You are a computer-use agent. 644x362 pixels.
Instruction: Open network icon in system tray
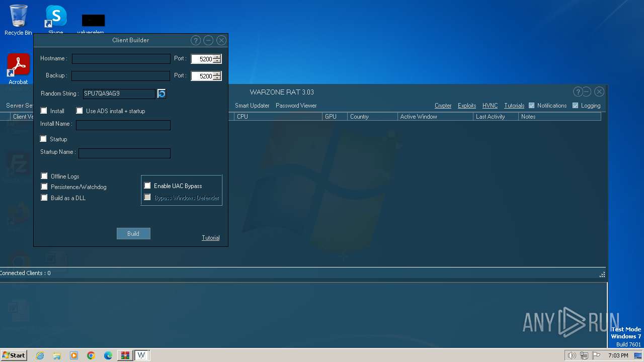(x=584, y=355)
